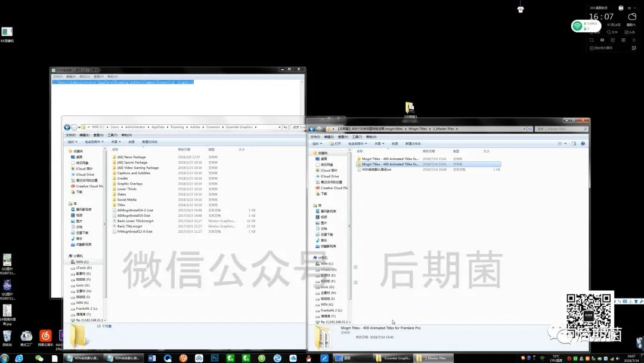Screen dimensions: 644x363
Task: Open 编辑(E) menu in Essential Graphics window
Action: coord(84,136)
